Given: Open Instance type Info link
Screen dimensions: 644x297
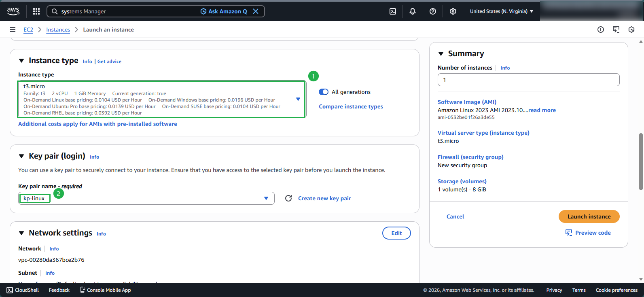Looking at the screenshot, I should [x=87, y=62].
